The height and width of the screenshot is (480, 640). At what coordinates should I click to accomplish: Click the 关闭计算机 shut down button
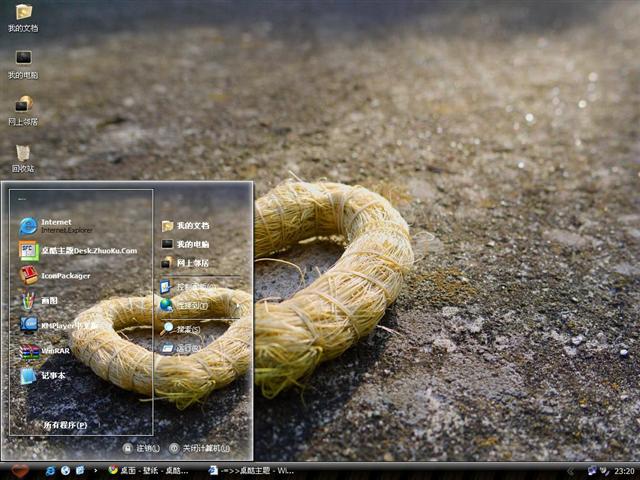(x=200, y=448)
